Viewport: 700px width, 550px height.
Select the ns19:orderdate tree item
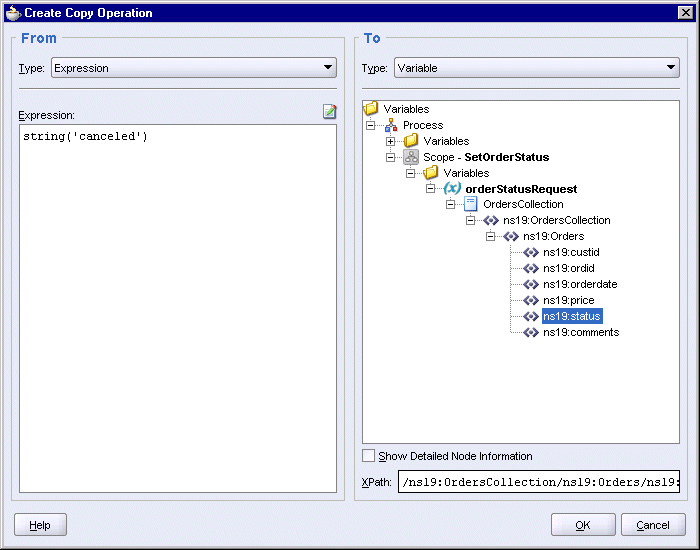pyautogui.click(x=580, y=284)
